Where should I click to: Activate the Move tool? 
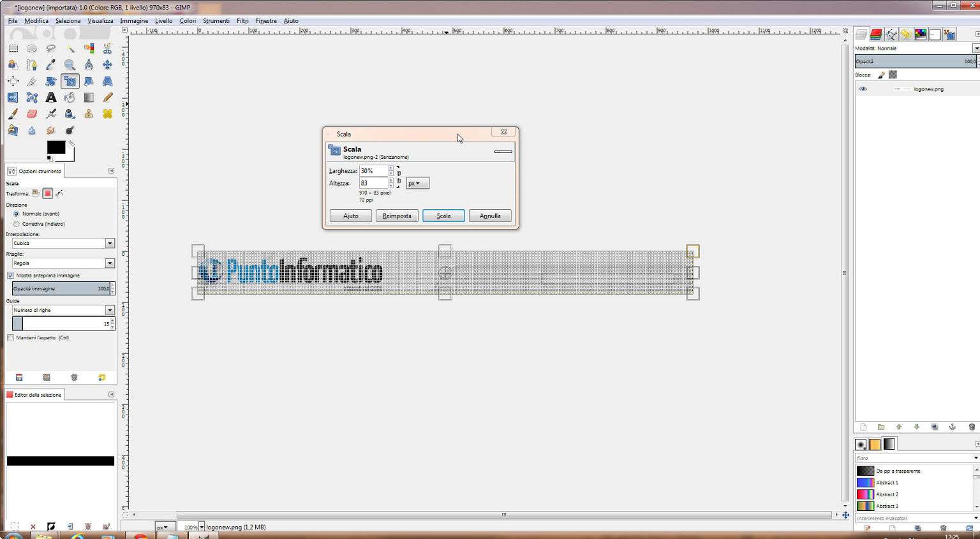coord(107,65)
